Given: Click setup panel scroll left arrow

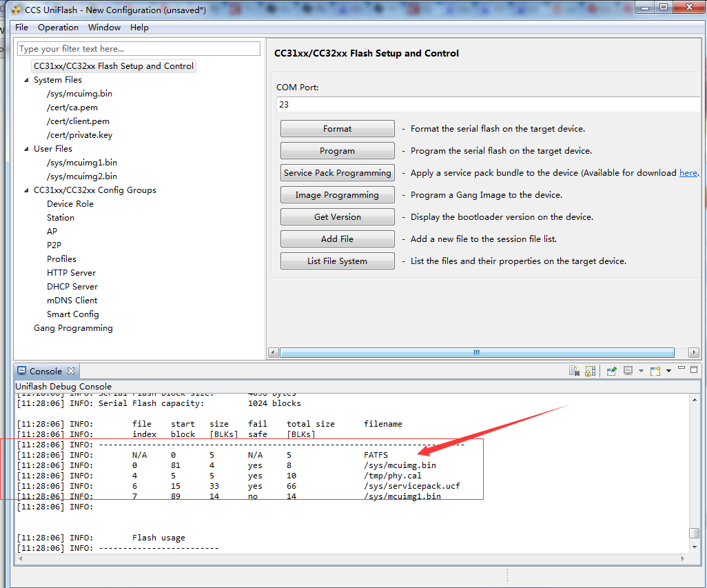Looking at the screenshot, I should pyautogui.click(x=274, y=352).
